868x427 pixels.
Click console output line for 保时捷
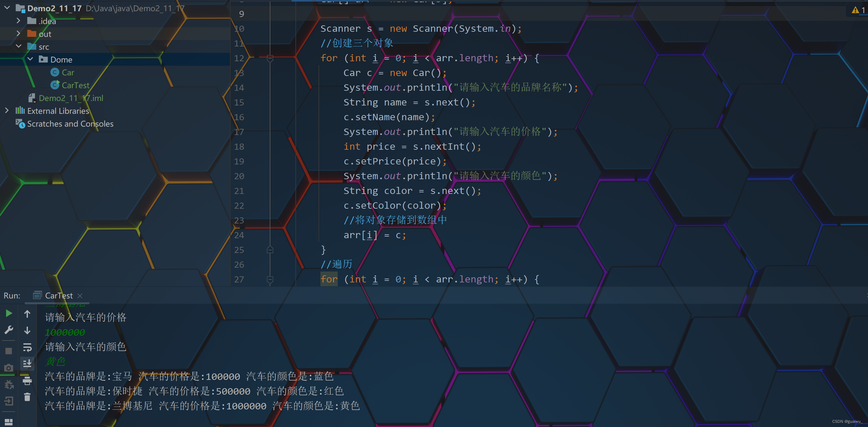(194, 391)
